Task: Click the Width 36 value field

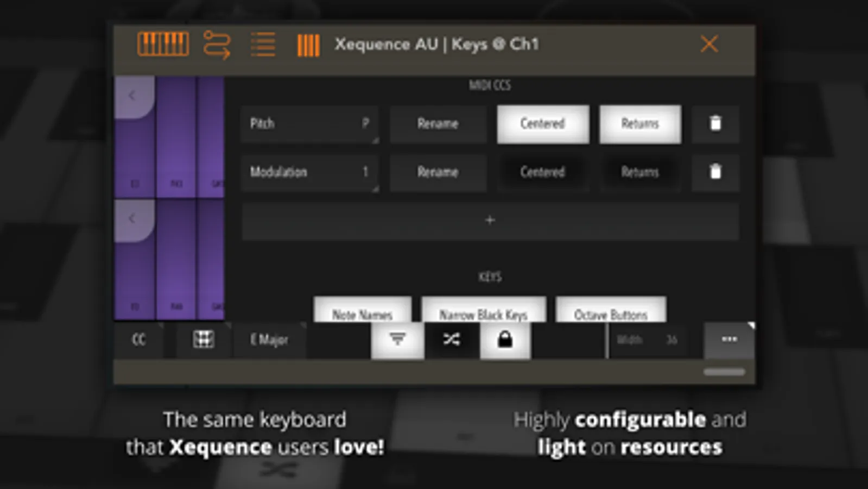Action: tap(648, 340)
